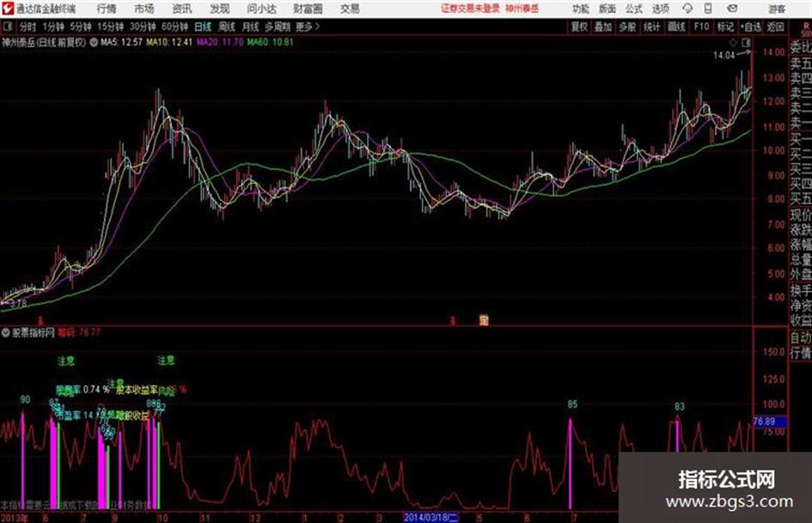Image resolution: width=812 pixels, height=523 pixels.
Task: Click the magenta signal bar labeled 85
Action: pos(571,464)
